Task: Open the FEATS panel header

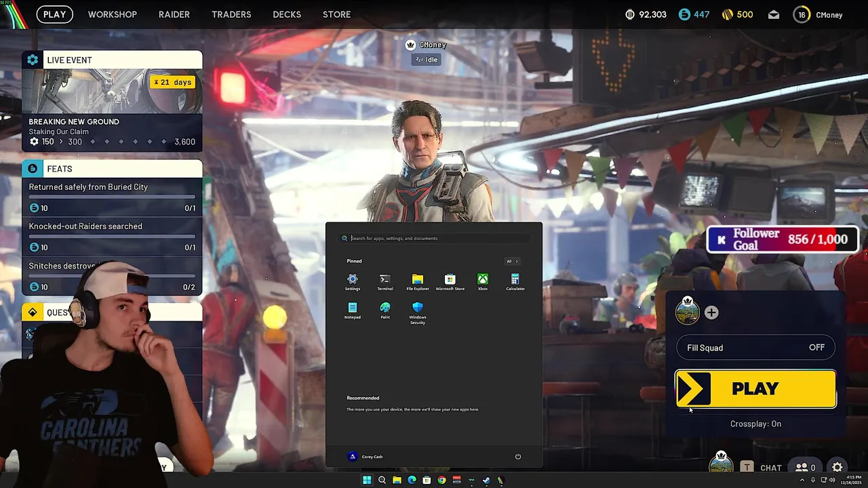Action: [x=112, y=169]
